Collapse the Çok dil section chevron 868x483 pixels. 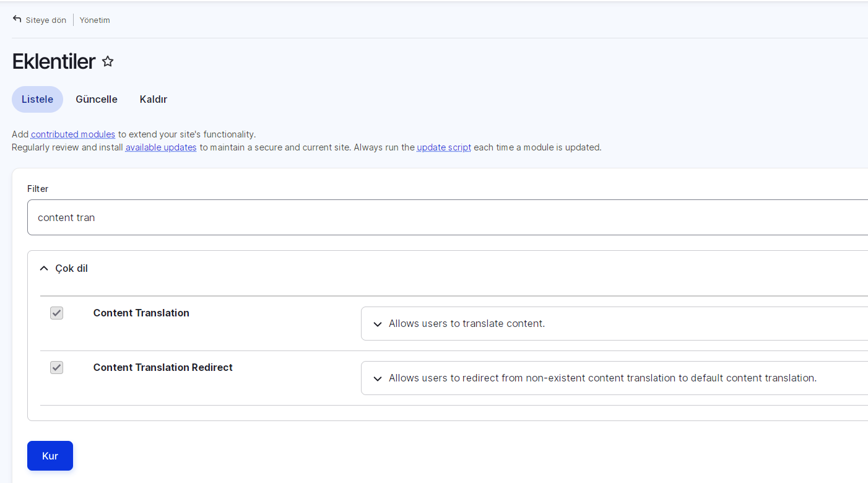(x=44, y=269)
